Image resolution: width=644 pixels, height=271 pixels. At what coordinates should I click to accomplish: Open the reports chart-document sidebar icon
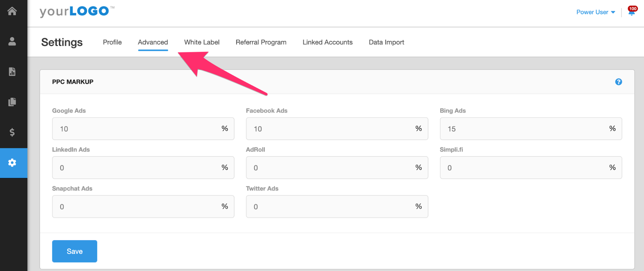click(x=12, y=71)
